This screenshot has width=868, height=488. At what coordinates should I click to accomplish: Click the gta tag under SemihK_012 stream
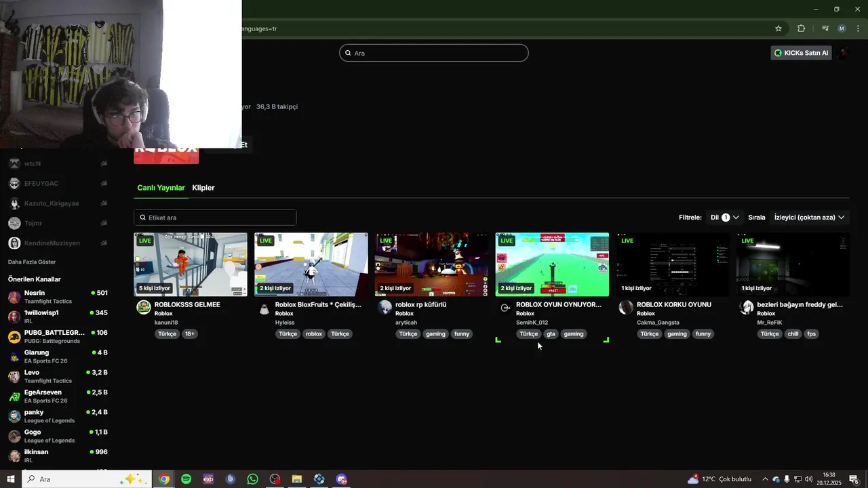point(551,334)
